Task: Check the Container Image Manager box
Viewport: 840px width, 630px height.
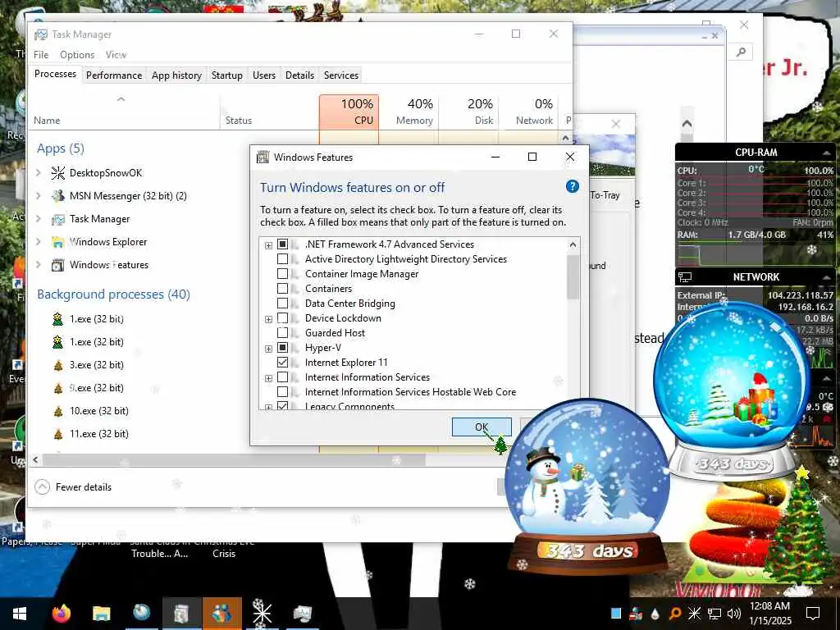Action: (282, 274)
